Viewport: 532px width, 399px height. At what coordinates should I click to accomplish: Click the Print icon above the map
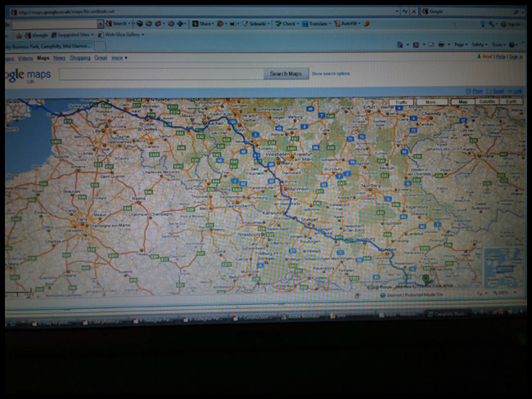476,90
